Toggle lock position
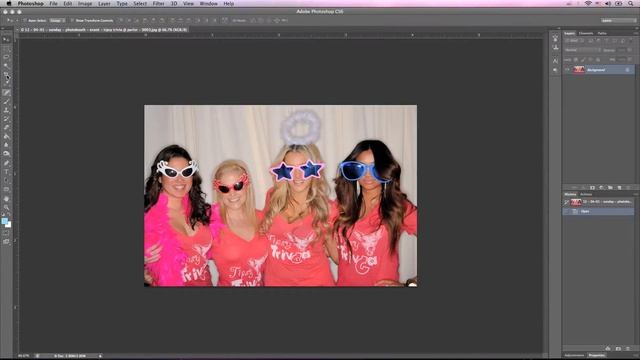Screen dimensions: 640x360 click(x=591, y=60)
